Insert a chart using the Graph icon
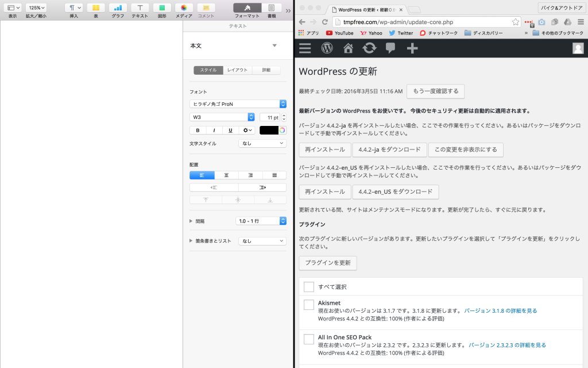 (x=118, y=7)
